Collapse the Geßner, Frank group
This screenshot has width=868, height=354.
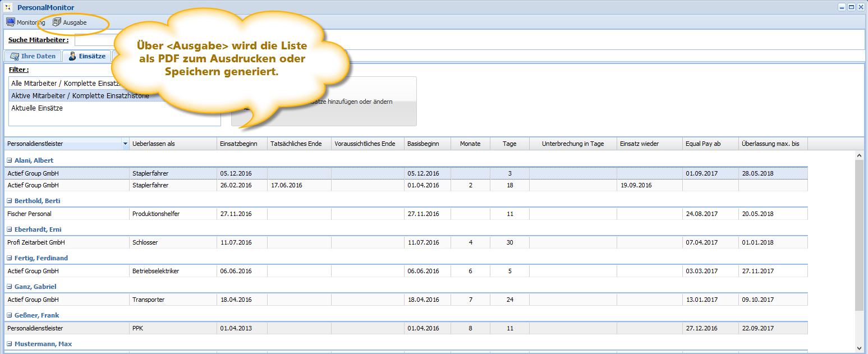10,315
